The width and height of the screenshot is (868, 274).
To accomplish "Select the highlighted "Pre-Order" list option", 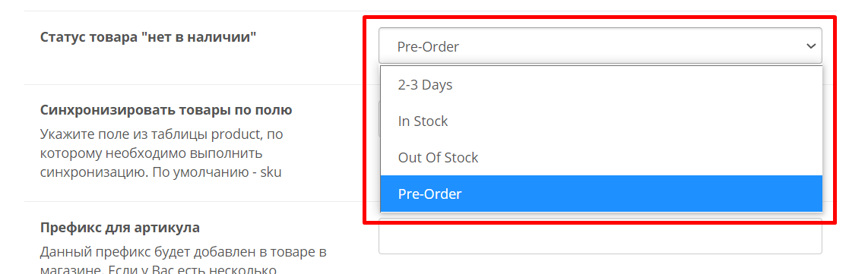I will 601,194.
